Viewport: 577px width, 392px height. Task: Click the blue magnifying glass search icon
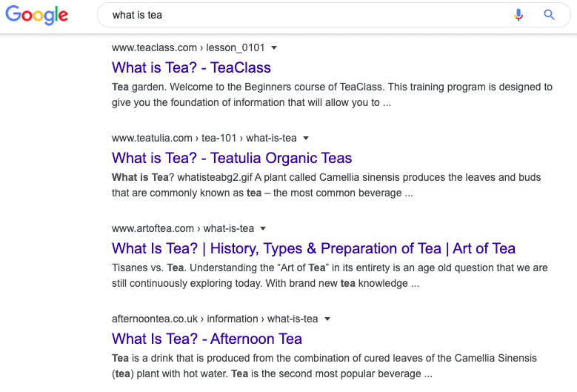point(549,15)
